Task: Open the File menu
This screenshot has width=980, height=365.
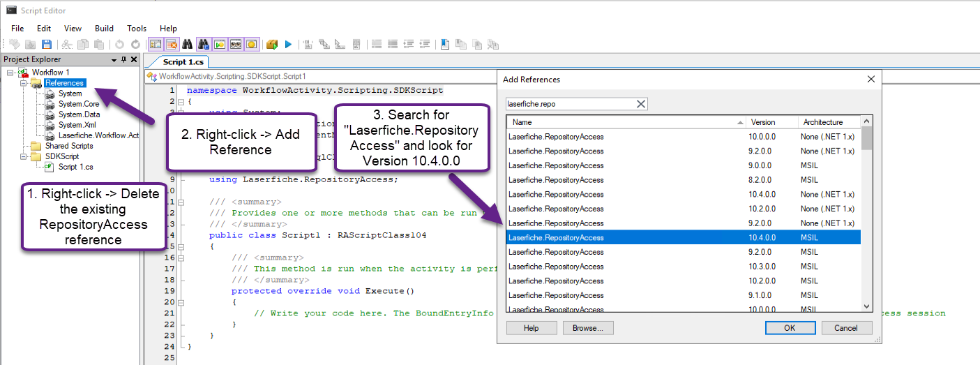Action: click(17, 29)
